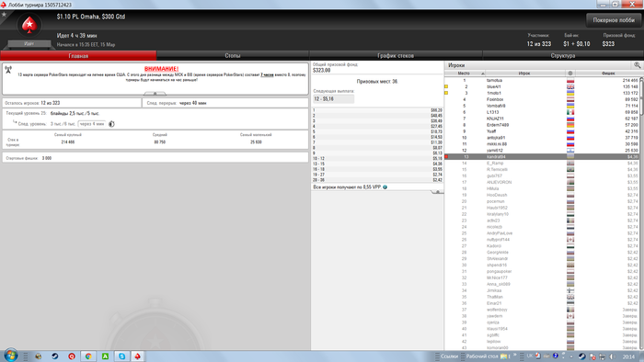644x362 pixels.
Task: Open Google Chrome from the taskbar
Action: click(x=88, y=356)
